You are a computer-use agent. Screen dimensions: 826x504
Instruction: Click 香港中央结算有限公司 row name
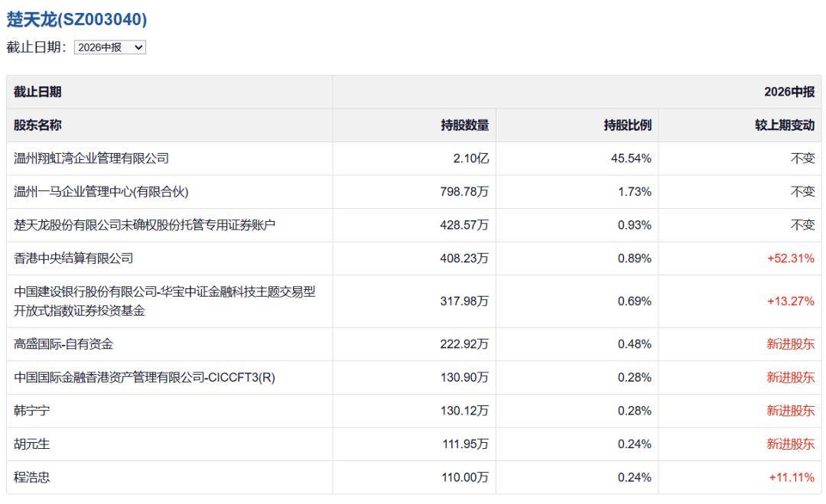coord(73,258)
